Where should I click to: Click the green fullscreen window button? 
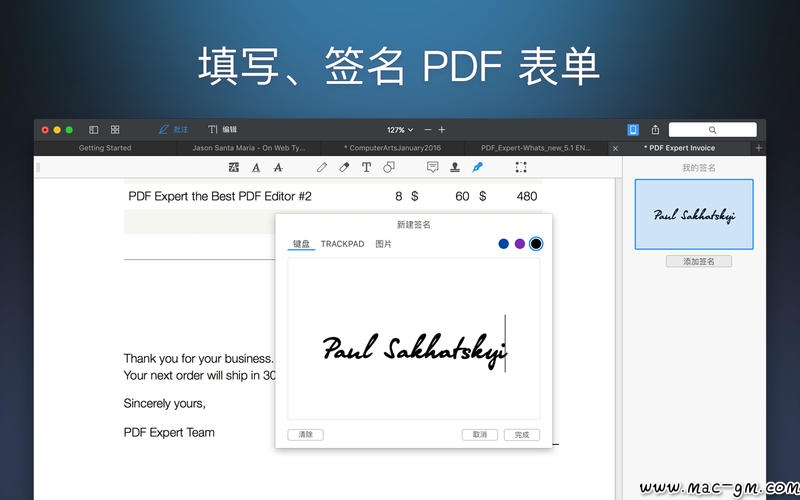(x=69, y=130)
